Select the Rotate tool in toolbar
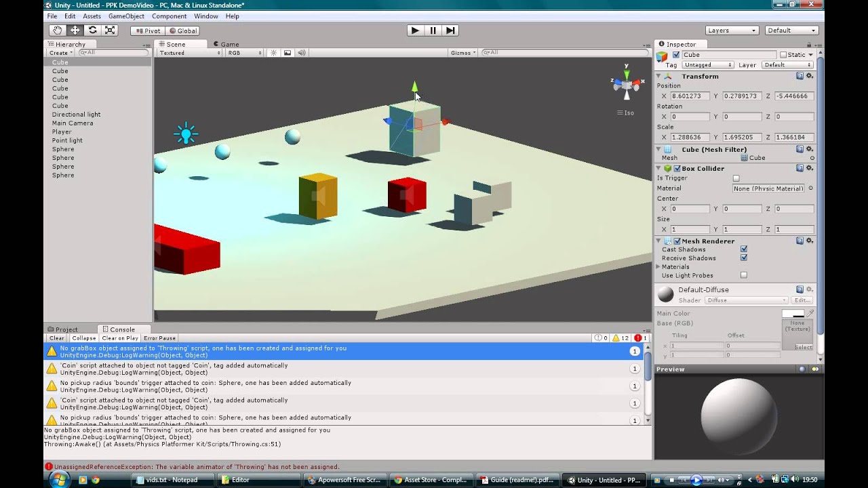This screenshot has height=488, width=868. click(93, 30)
